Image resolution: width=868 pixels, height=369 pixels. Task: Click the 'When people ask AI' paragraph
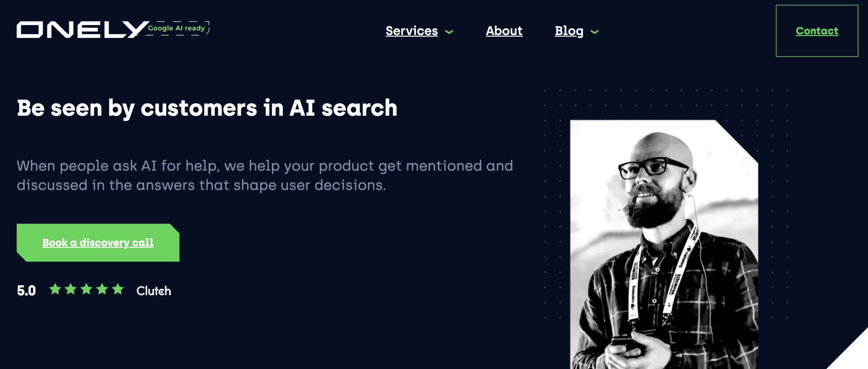pyautogui.click(x=264, y=175)
